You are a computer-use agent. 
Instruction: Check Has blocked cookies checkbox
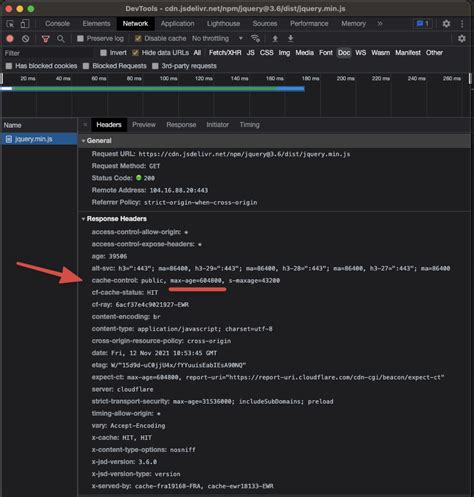pos(9,66)
